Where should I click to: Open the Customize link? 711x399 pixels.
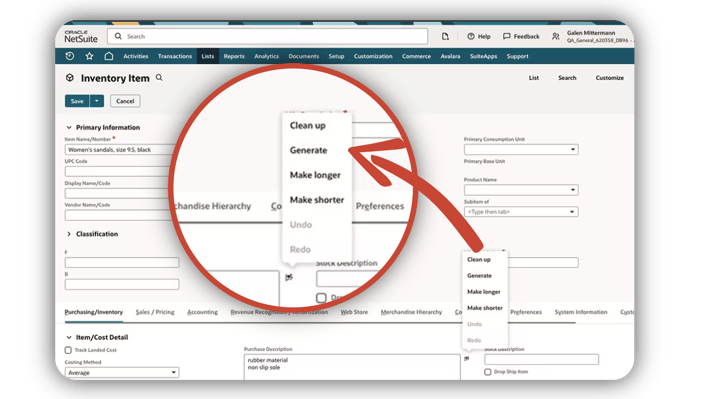tap(609, 78)
